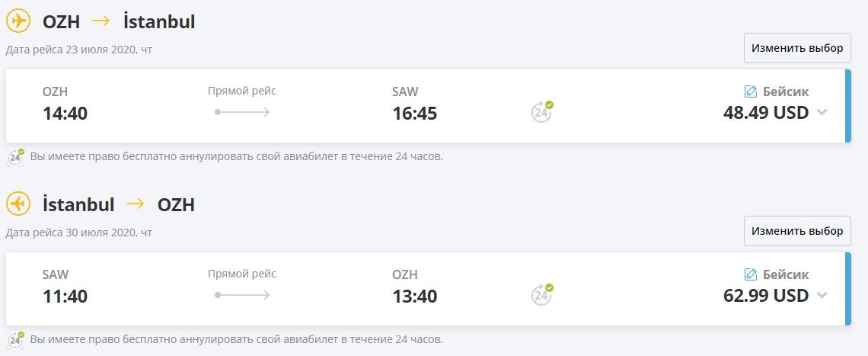Click the small 24h icon under the outbound flight
This screenshot has width=868, height=356.
click(x=16, y=156)
